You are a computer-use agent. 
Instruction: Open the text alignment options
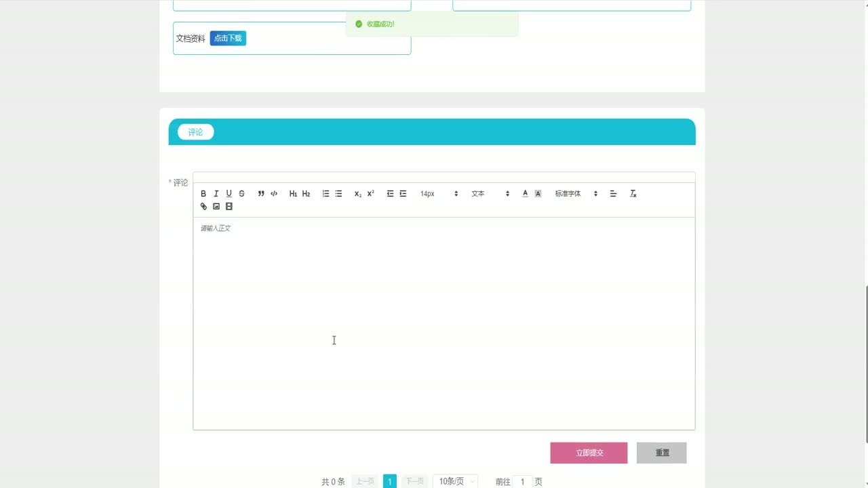click(x=614, y=194)
